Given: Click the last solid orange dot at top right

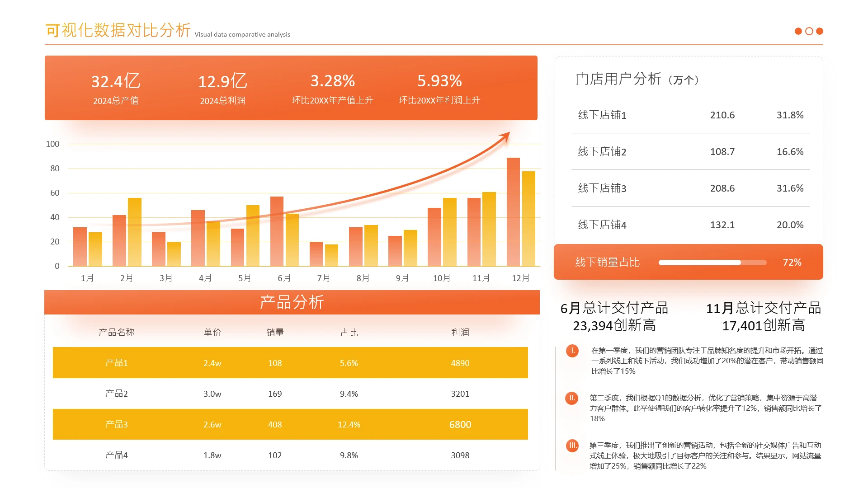Looking at the screenshot, I should click(820, 31).
